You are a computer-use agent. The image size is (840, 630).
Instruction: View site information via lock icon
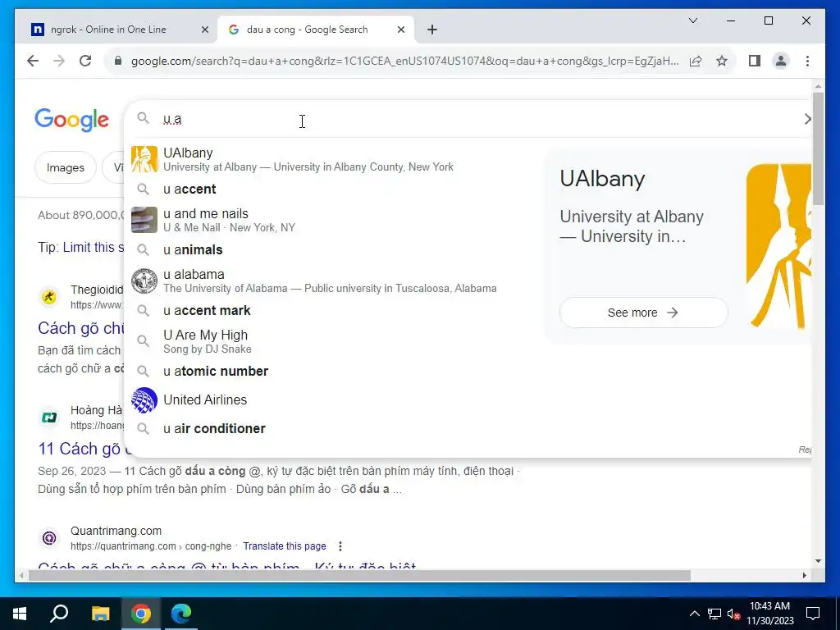click(118, 61)
